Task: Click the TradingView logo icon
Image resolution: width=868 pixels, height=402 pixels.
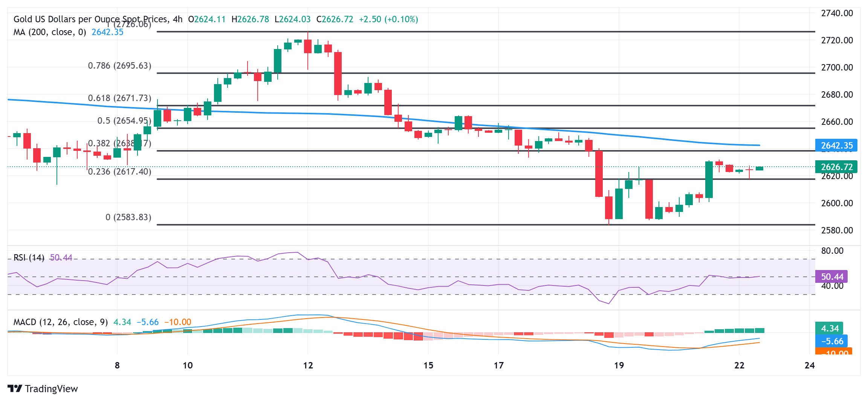Action: (x=15, y=388)
